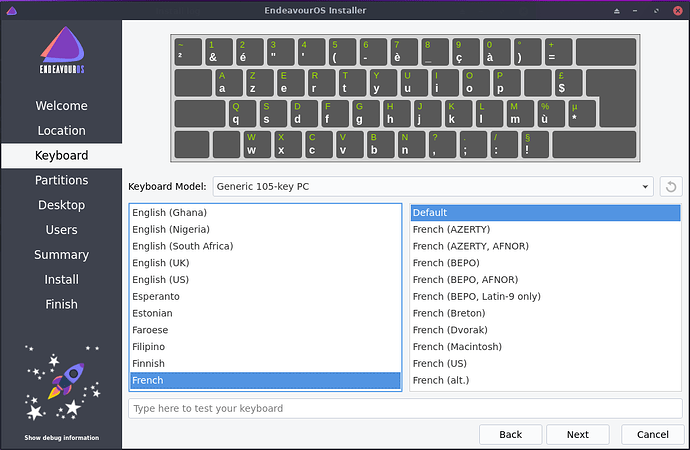
Task: Click the reset keyboard model icon
Action: [x=671, y=187]
